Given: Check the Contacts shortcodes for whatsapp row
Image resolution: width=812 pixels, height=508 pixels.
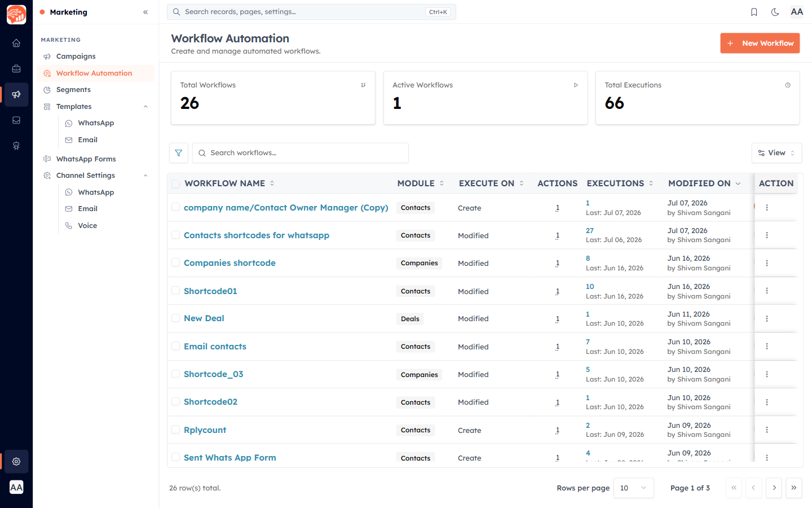Looking at the screenshot, I should 176,235.
